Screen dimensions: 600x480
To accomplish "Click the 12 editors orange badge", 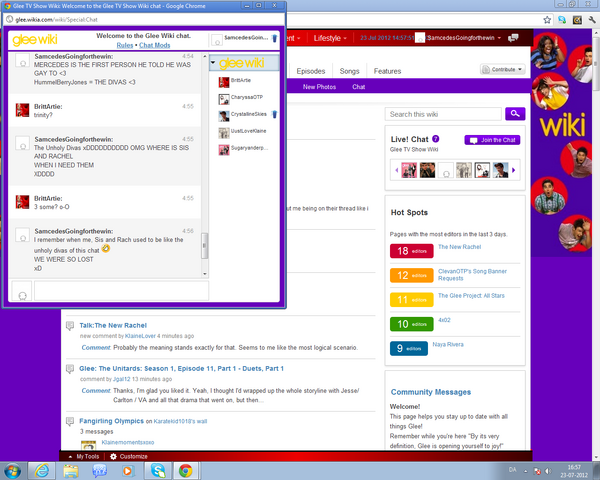I will pos(412,275).
